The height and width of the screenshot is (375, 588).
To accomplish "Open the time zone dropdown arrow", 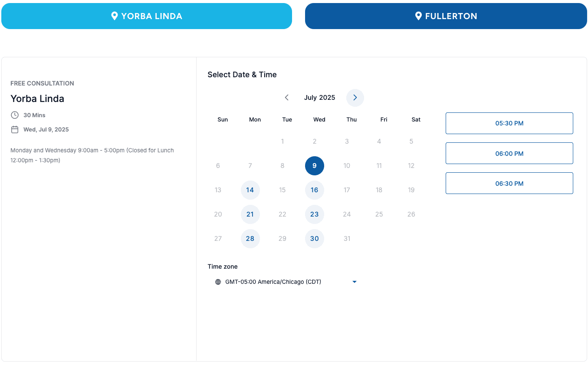I will [355, 282].
